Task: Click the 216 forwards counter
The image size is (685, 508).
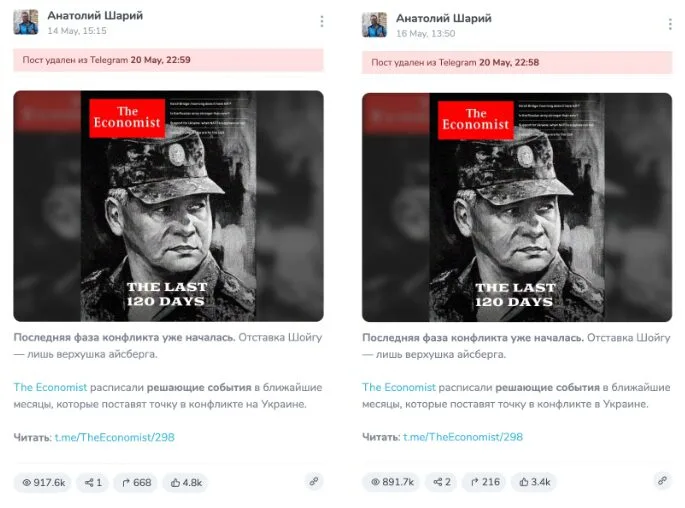Action: tap(484, 482)
